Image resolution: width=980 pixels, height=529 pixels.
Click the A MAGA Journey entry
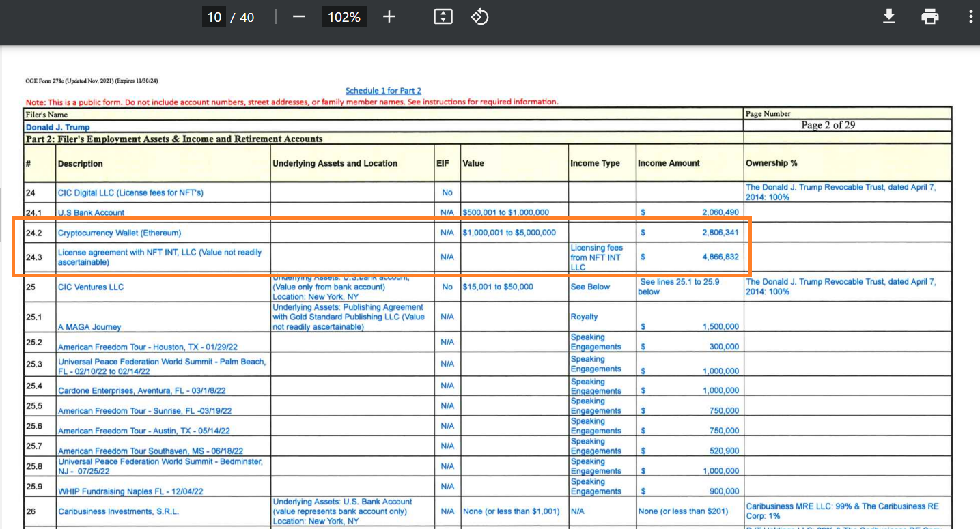click(89, 327)
